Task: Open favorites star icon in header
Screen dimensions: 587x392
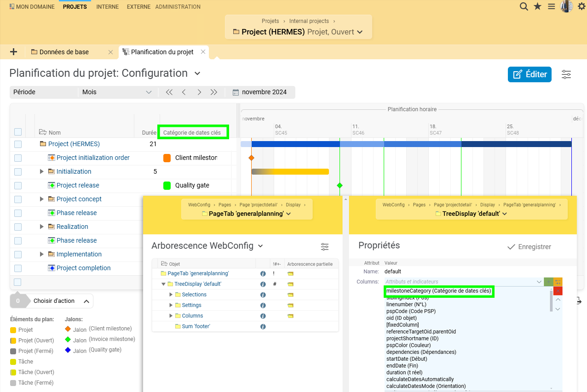Action: (537, 6)
